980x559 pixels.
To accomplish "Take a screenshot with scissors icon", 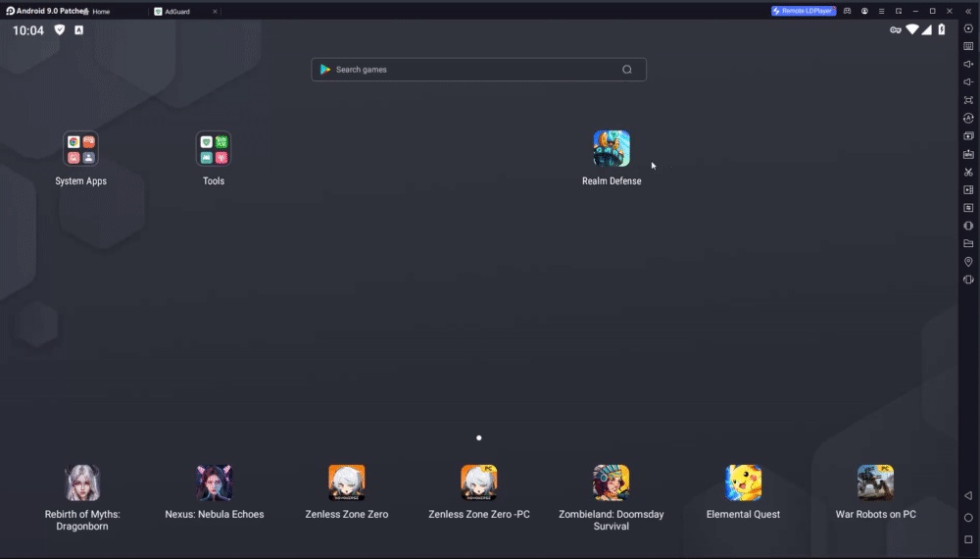I will click(968, 172).
